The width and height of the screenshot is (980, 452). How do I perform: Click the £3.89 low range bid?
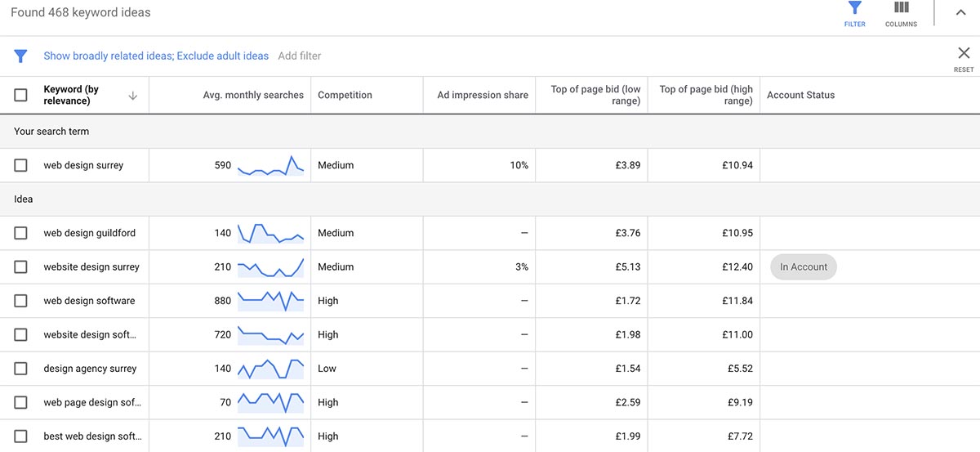click(x=628, y=165)
